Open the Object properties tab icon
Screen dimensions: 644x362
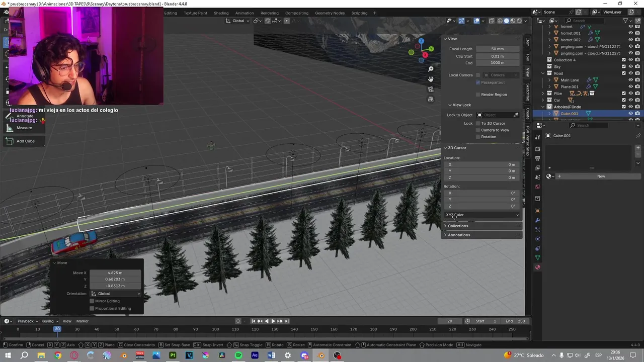pyautogui.click(x=537, y=211)
